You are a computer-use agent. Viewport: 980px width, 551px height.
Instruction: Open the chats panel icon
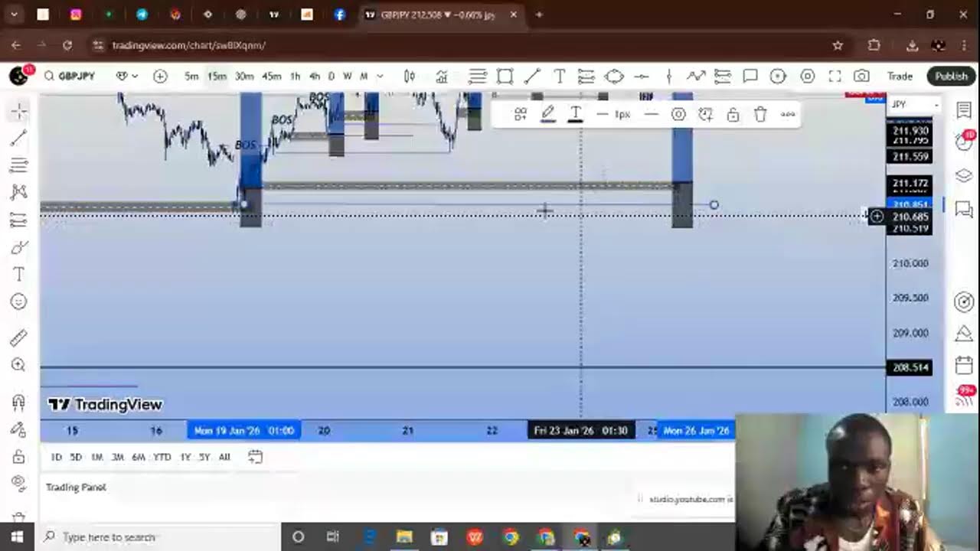pos(964,208)
